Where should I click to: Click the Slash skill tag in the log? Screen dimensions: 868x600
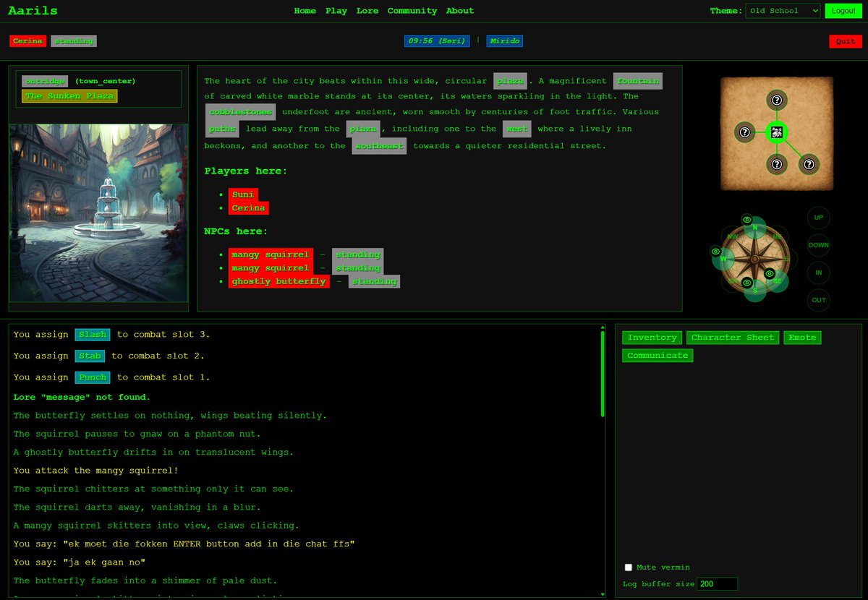coord(93,335)
